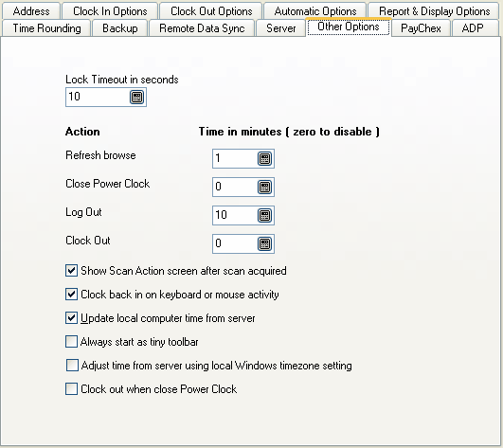Open calculator icon in Log Out field
The width and height of the screenshot is (503, 448).
coord(264,215)
